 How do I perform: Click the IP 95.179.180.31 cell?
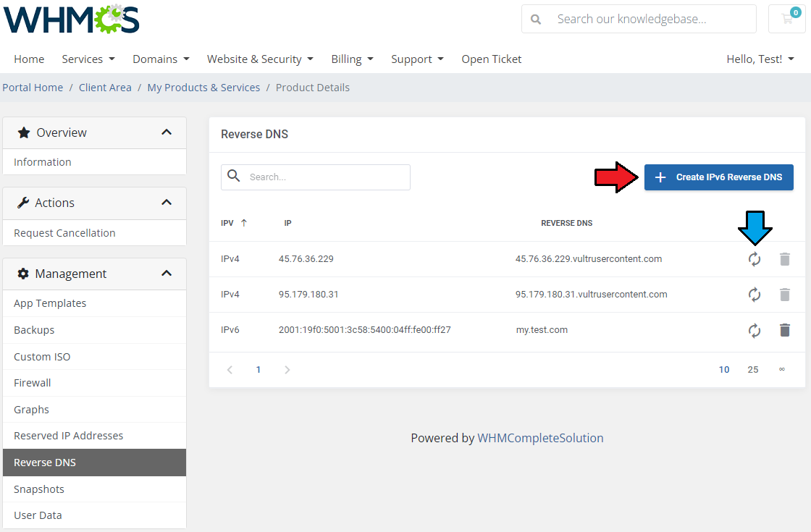[308, 294]
